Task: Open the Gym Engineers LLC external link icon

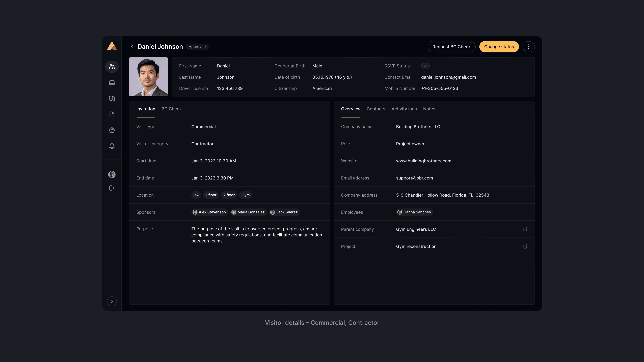Action: click(x=525, y=229)
